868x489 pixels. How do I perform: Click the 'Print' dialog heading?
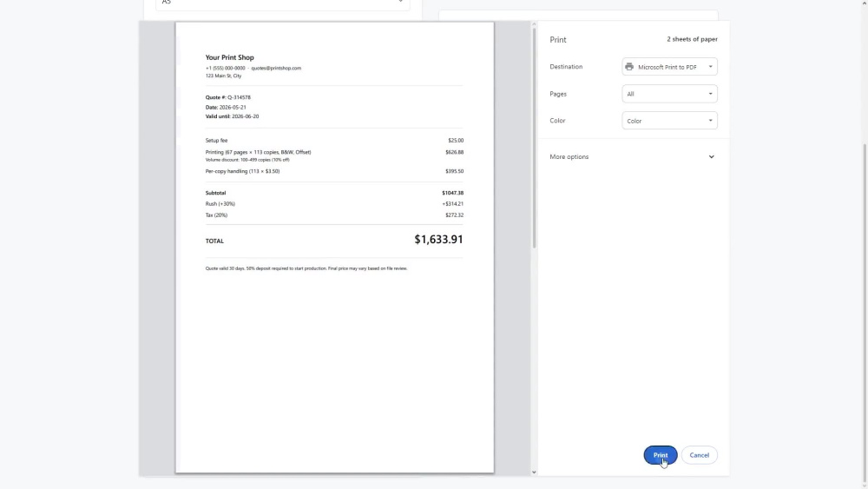tap(557, 40)
